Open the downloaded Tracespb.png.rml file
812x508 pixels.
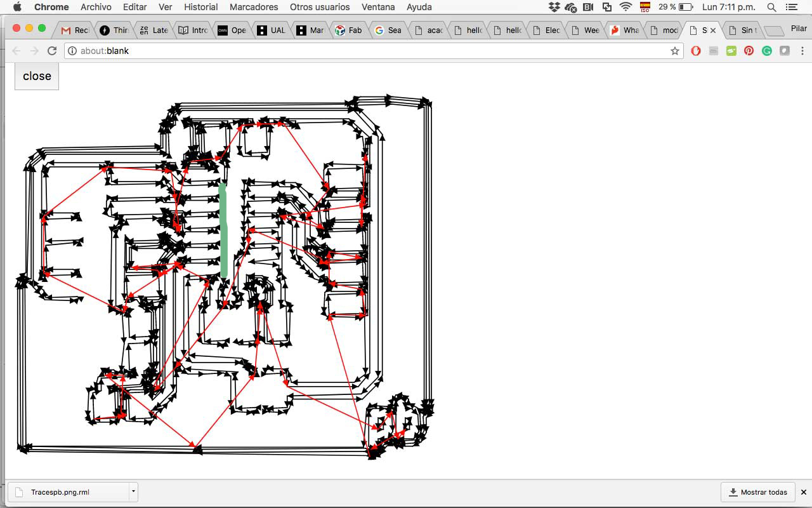point(67,492)
